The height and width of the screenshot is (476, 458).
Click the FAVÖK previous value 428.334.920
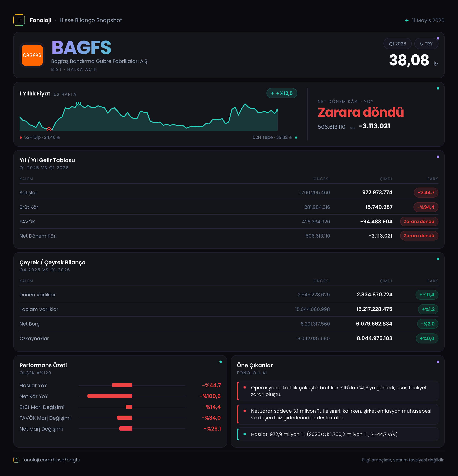[316, 222]
